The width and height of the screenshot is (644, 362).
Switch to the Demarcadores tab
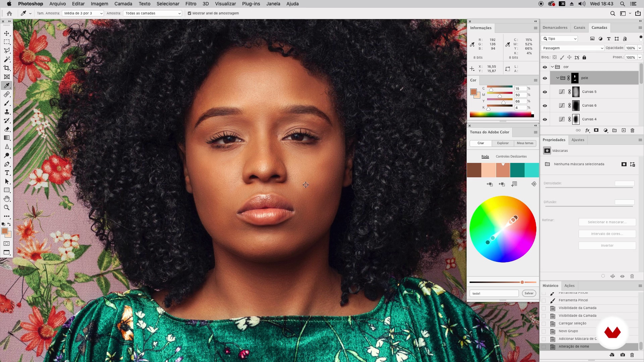pos(555,27)
